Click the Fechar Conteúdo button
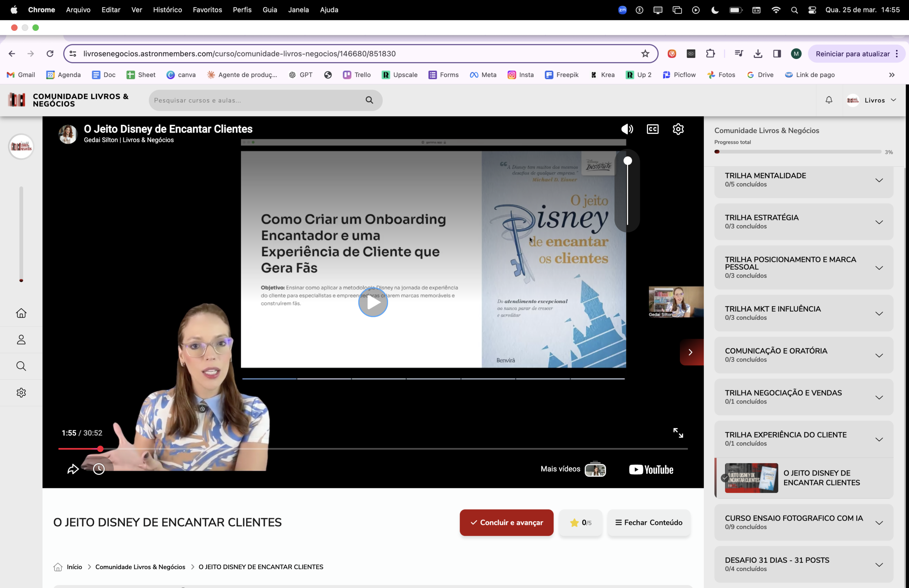 tap(649, 522)
